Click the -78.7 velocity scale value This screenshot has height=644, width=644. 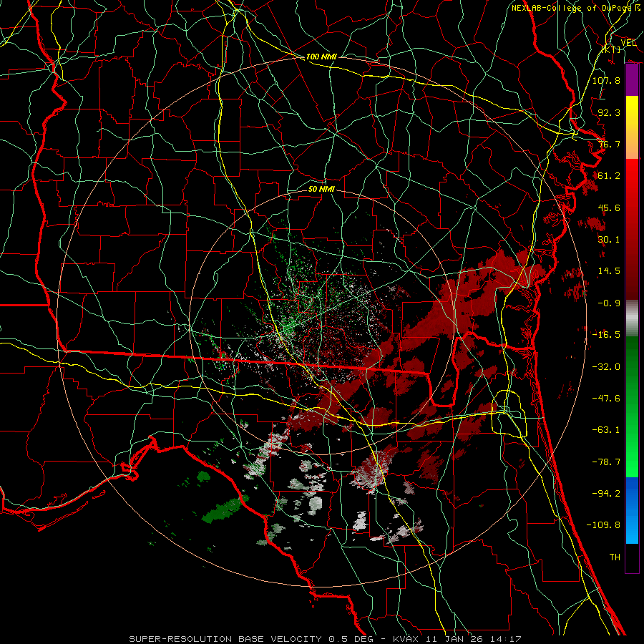606,462
